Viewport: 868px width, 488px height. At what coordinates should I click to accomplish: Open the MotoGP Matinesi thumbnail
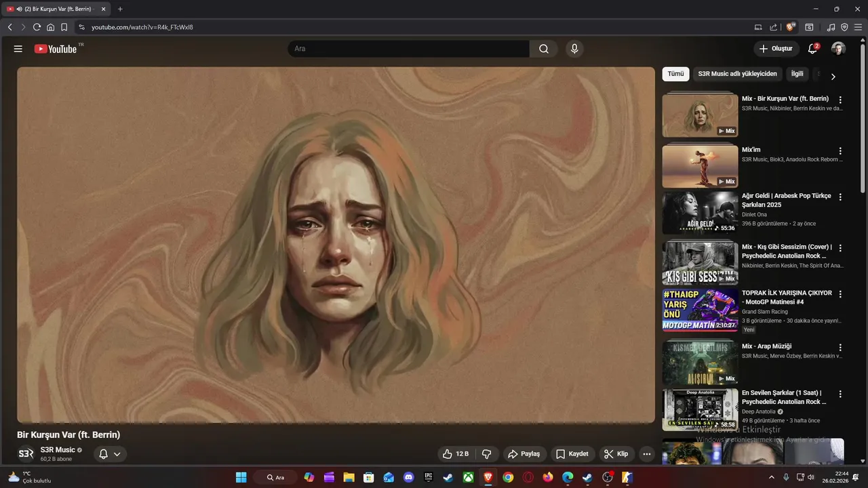tap(700, 310)
